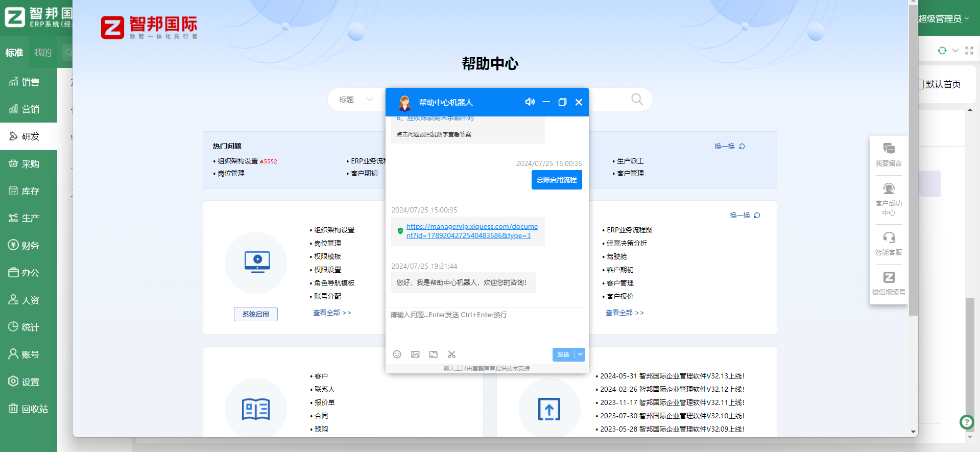Open 岗位管理 in the hot questions
The height and width of the screenshot is (452, 980).
coord(231,174)
